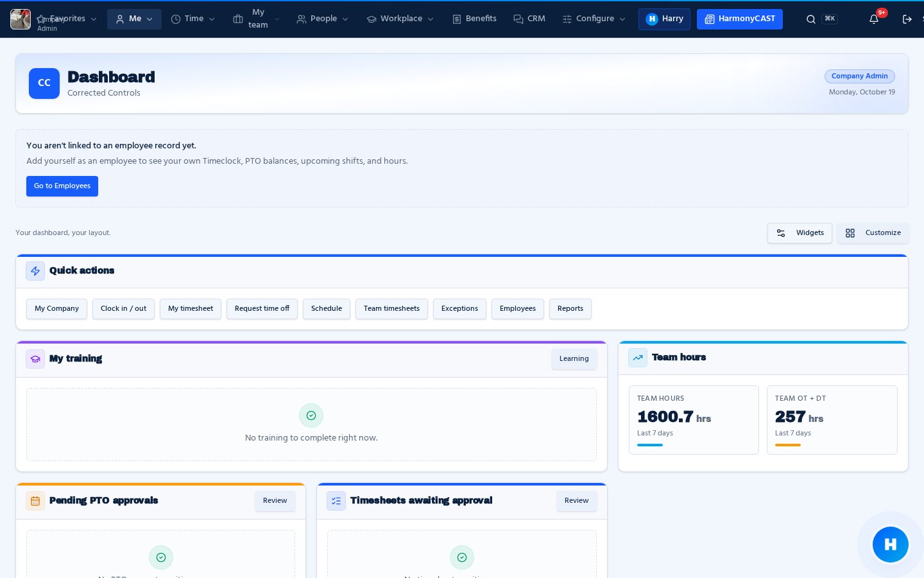Open Reports from quick actions
Screen dimensions: 924x578
pos(570,309)
